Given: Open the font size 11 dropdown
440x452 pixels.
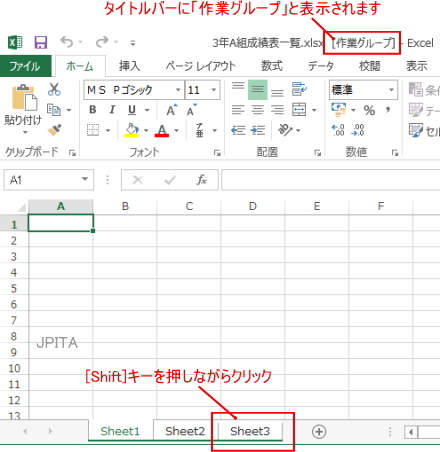Looking at the screenshot, I should coord(214,90).
